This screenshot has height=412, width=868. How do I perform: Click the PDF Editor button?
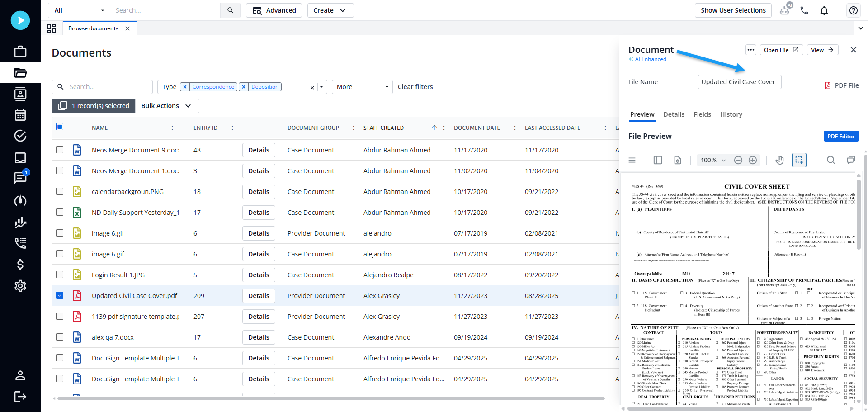click(x=840, y=136)
